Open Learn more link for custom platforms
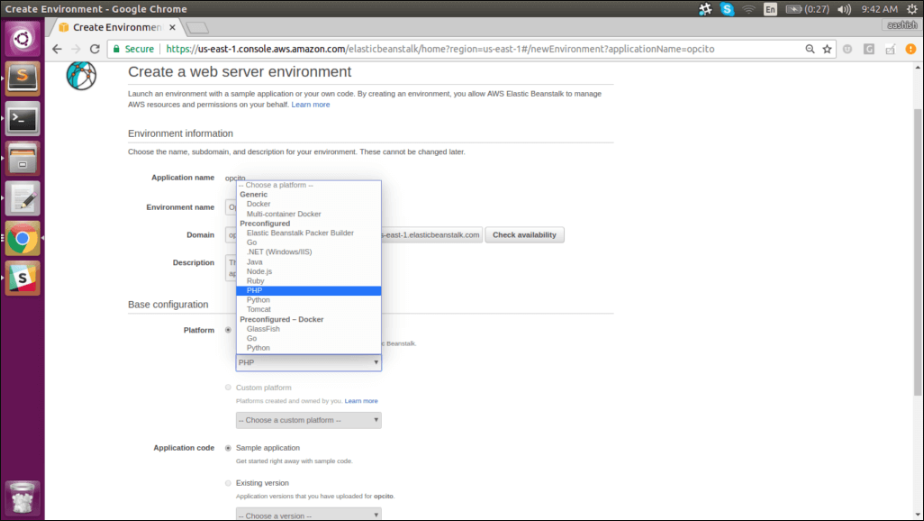Image resolution: width=924 pixels, height=521 pixels. pyautogui.click(x=361, y=401)
